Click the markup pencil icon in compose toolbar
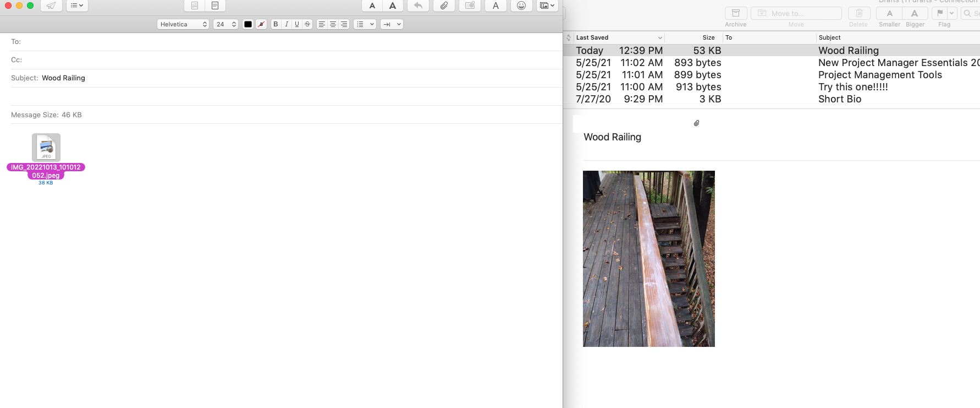The width and height of the screenshot is (980, 408). pyautogui.click(x=470, y=6)
